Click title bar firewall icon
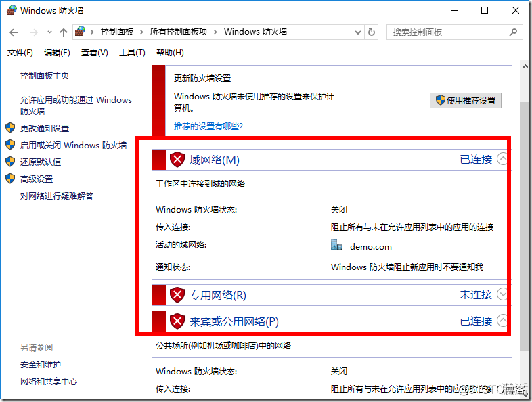The image size is (532, 402). click(12, 10)
